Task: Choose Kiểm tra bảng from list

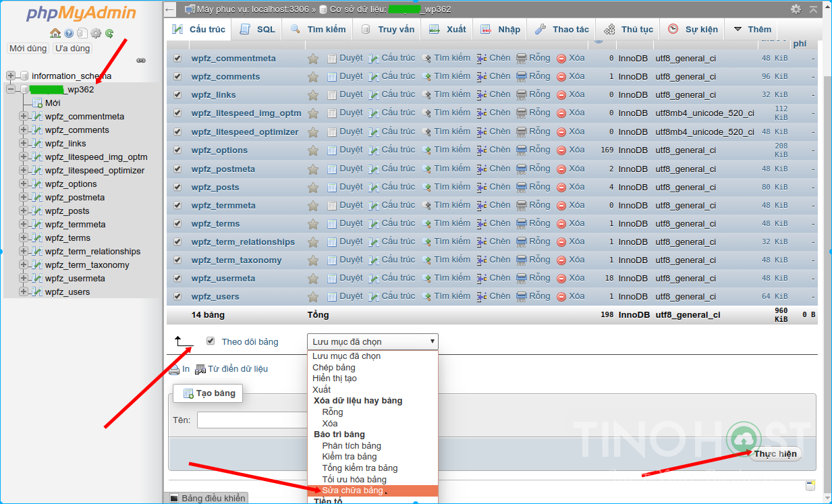Action: point(350,457)
